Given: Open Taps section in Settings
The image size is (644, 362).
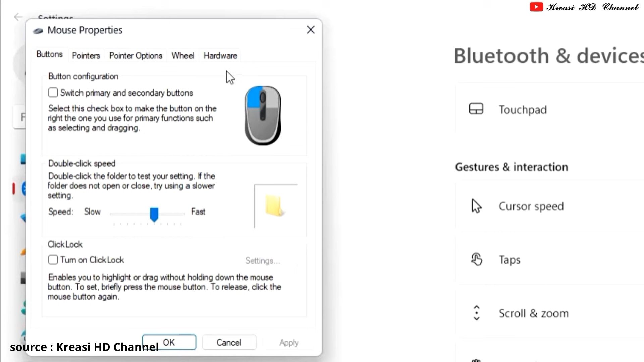Looking at the screenshot, I should pyautogui.click(x=549, y=260).
